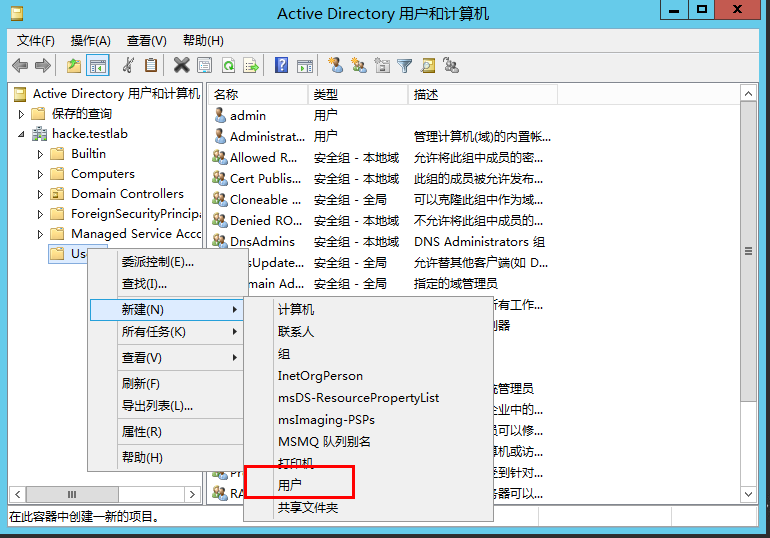Expand the 保存的查询 tree node

(x=21, y=114)
